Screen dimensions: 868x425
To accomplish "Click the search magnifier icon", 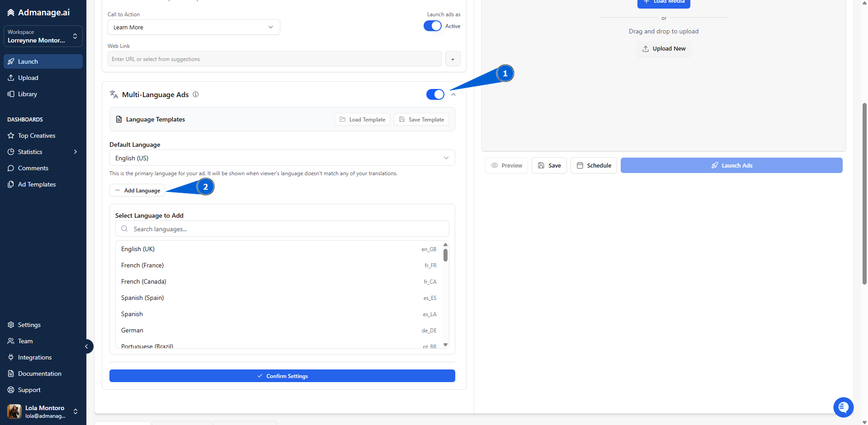I will pyautogui.click(x=124, y=229).
